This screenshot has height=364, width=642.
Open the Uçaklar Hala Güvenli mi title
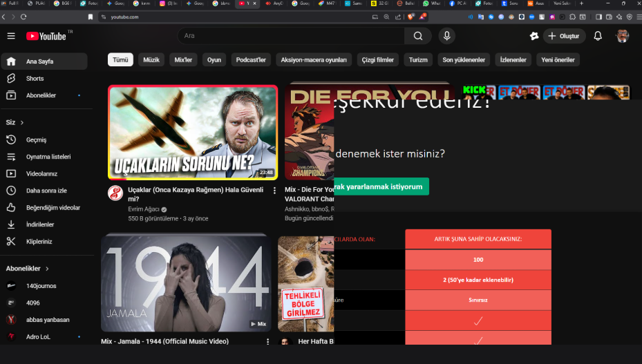tap(196, 195)
